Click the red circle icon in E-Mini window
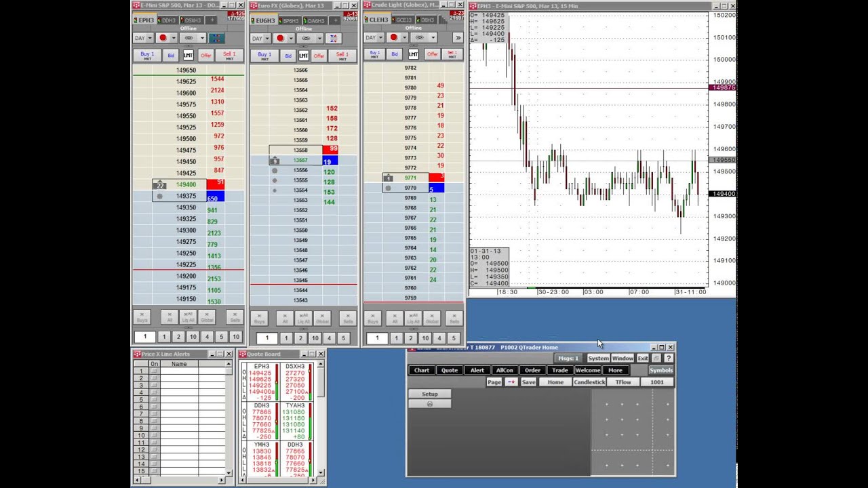The height and width of the screenshot is (488, 868). pos(163,38)
